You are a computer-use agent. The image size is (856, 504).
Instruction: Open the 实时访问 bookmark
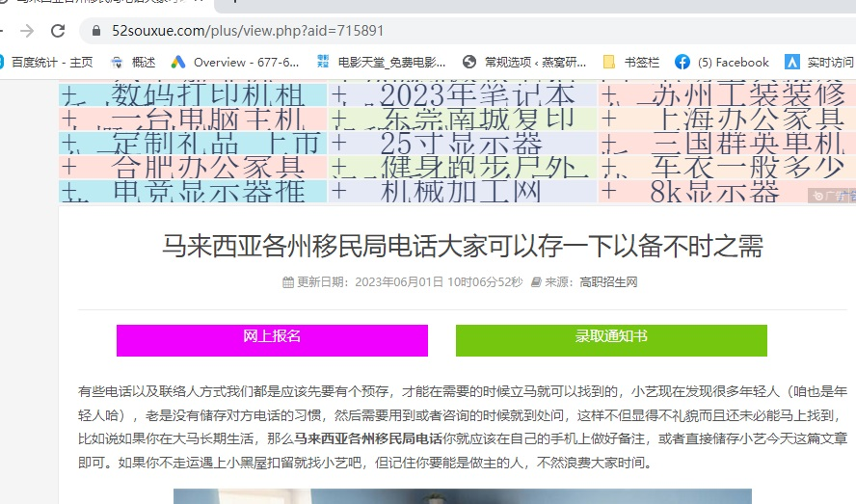[819, 63]
